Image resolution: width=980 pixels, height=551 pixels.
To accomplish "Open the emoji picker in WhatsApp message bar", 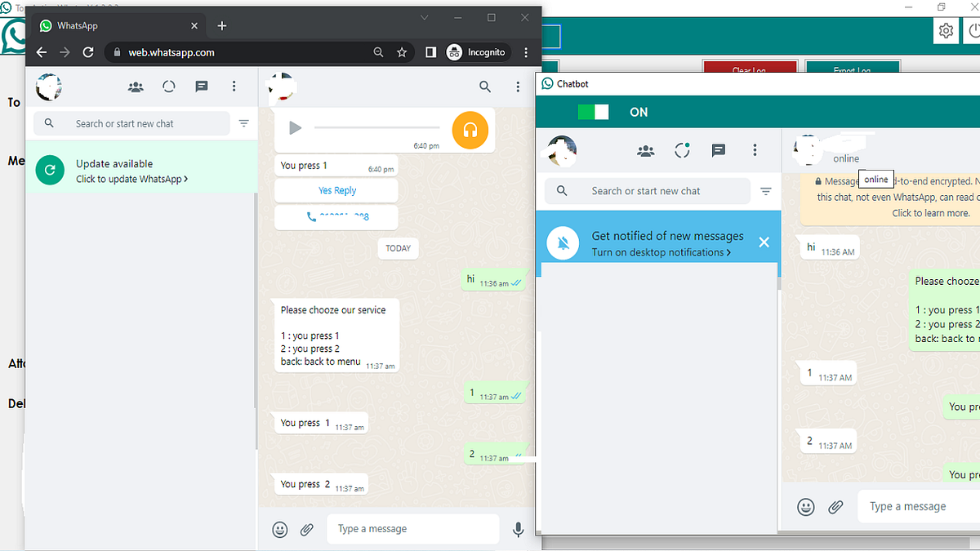I will pos(279,529).
